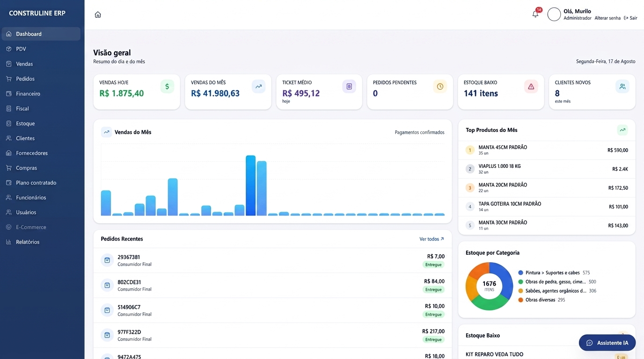This screenshot has height=359, width=644.
Task: Go to Compras in the sidebar
Action: [x=41, y=168]
